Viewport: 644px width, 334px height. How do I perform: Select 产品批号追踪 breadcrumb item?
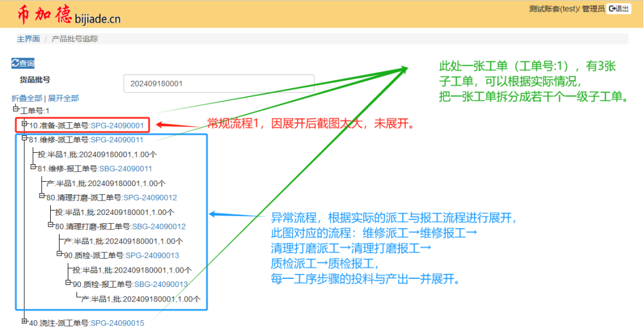click(x=75, y=39)
